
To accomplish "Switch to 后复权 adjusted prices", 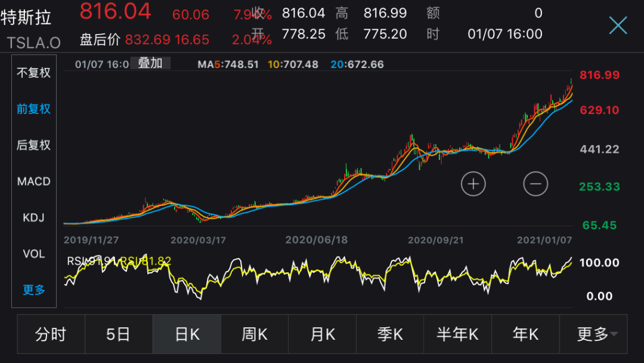I will (x=33, y=144).
